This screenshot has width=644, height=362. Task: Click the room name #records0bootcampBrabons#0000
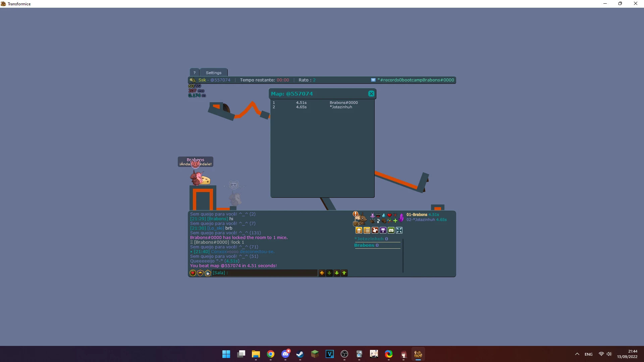click(416, 80)
